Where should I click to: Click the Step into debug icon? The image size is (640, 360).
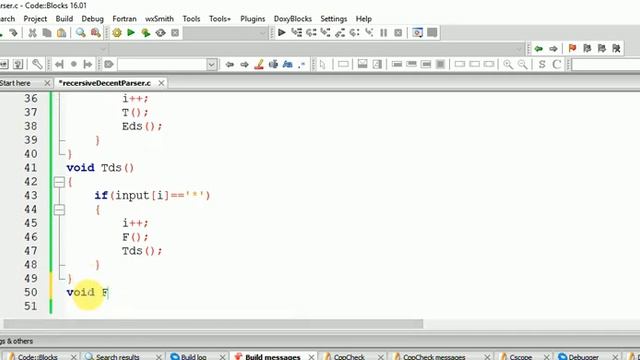click(325, 33)
